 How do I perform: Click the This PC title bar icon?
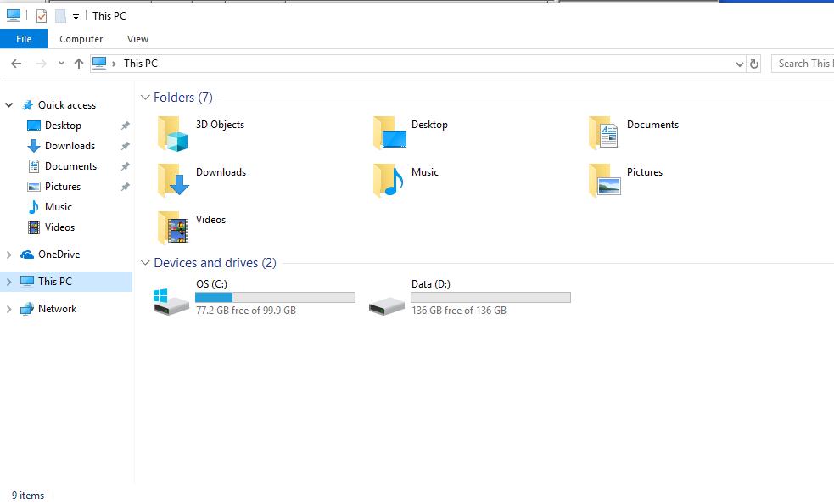(14, 15)
